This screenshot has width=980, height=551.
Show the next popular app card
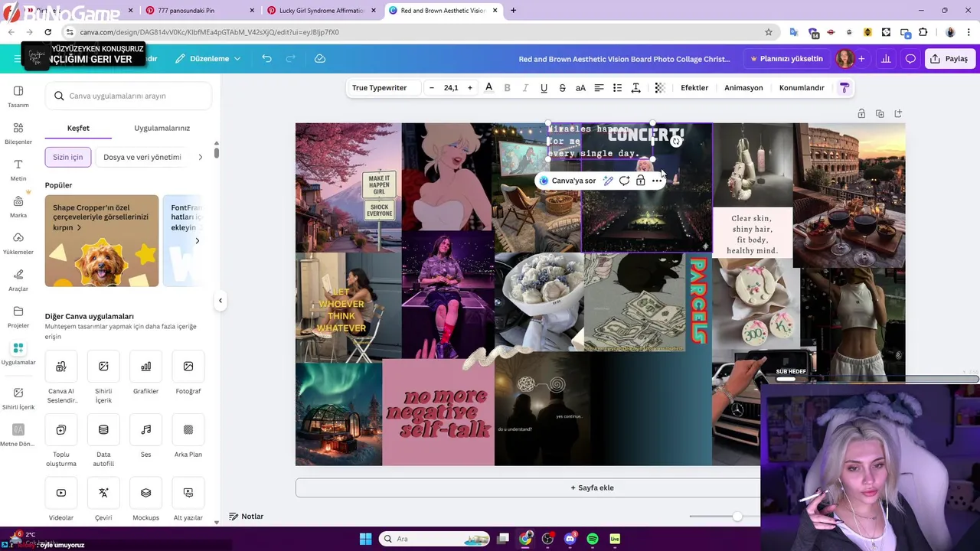pos(197,240)
